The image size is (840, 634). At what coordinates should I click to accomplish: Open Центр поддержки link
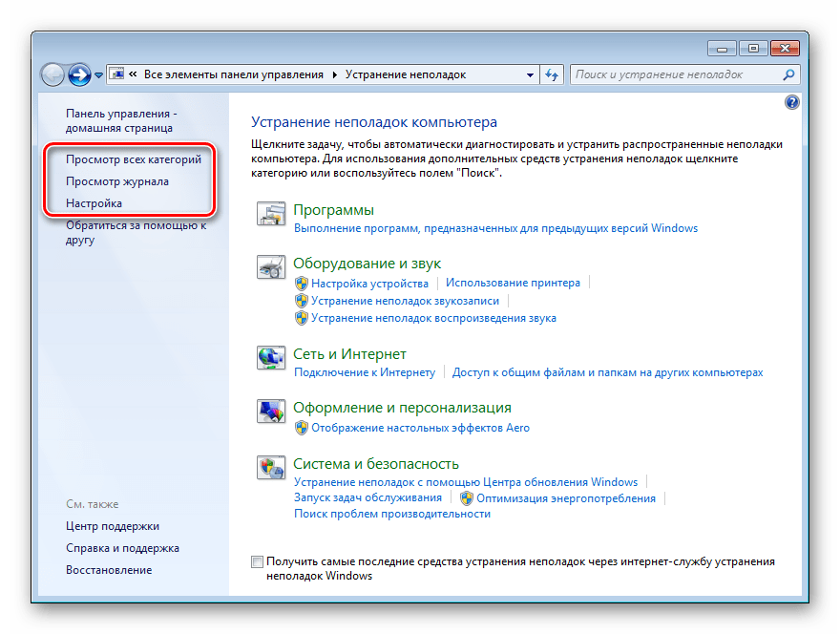pos(113,526)
